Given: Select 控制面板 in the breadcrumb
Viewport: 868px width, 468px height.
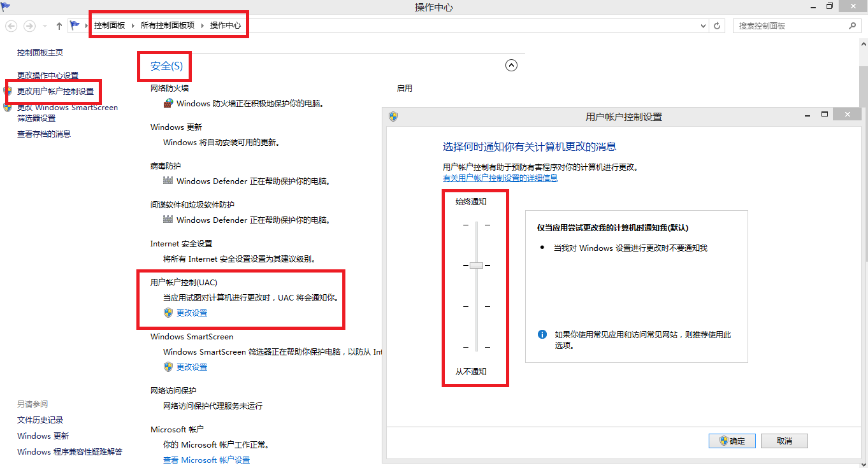Looking at the screenshot, I should point(110,25).
